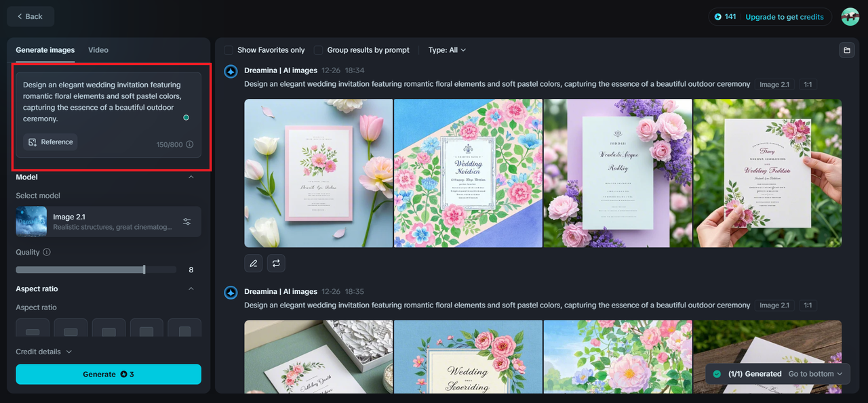Click the green generated checkmark icon
The height and width of the screenshot is (403, 868).
(717, 374)
